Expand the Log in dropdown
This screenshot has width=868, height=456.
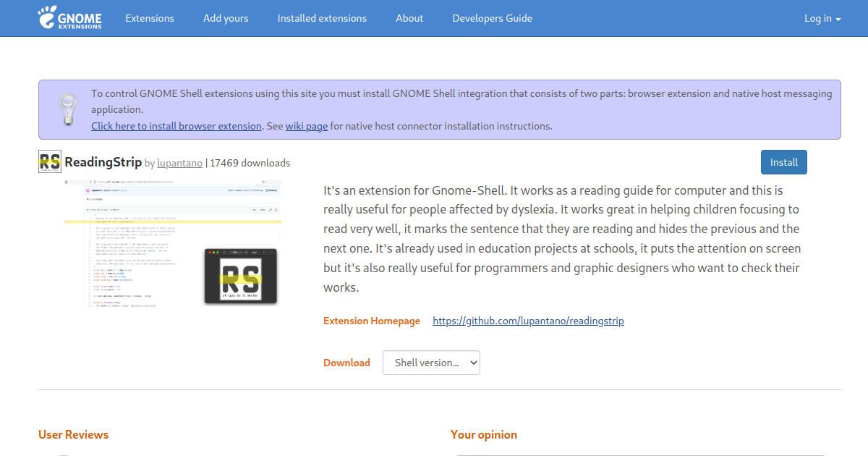[x=822, y=18]
